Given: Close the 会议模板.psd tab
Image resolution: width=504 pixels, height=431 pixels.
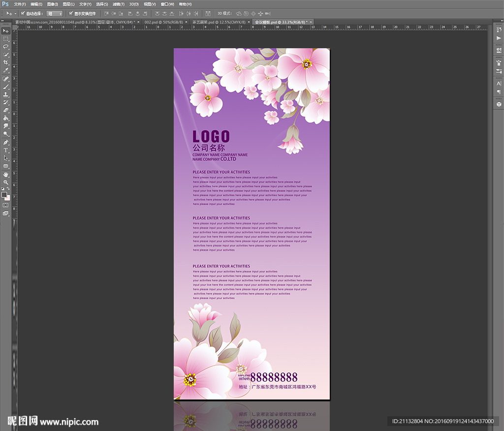Looking at the screenshot, I should 312,22.
